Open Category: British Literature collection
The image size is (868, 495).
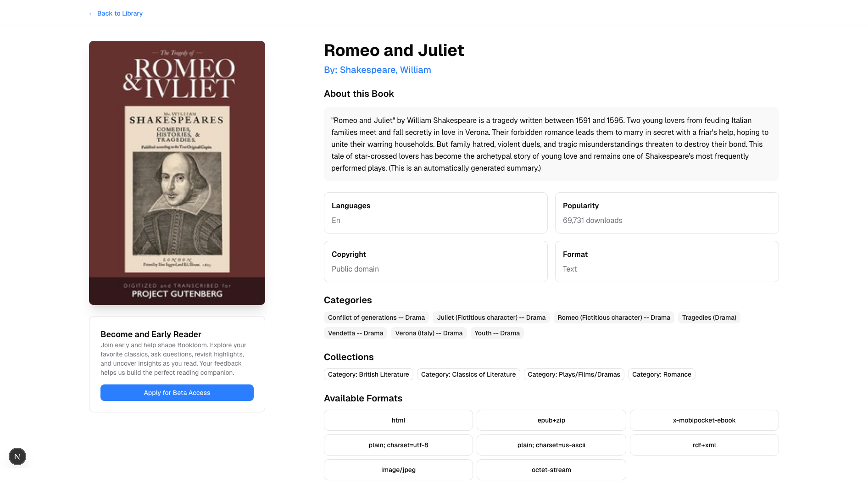pos(368,374)
